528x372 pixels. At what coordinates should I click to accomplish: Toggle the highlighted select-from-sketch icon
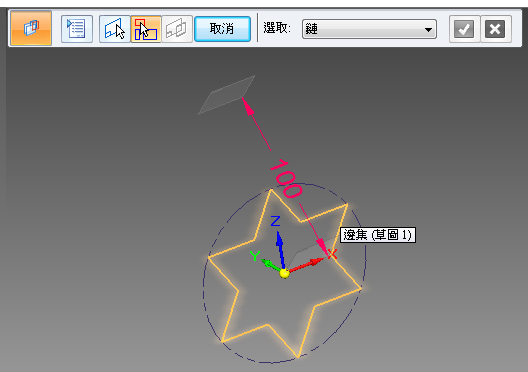click(x=146, y=29)
